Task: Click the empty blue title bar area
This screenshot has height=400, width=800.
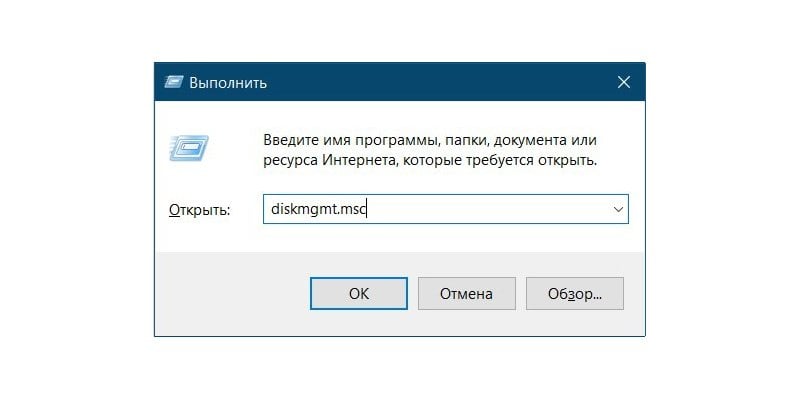Action: click(439, 82)
